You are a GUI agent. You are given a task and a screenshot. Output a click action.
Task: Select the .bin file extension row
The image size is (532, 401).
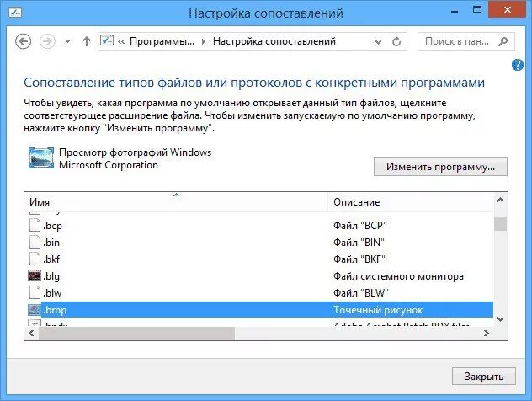tap(259, 243)
